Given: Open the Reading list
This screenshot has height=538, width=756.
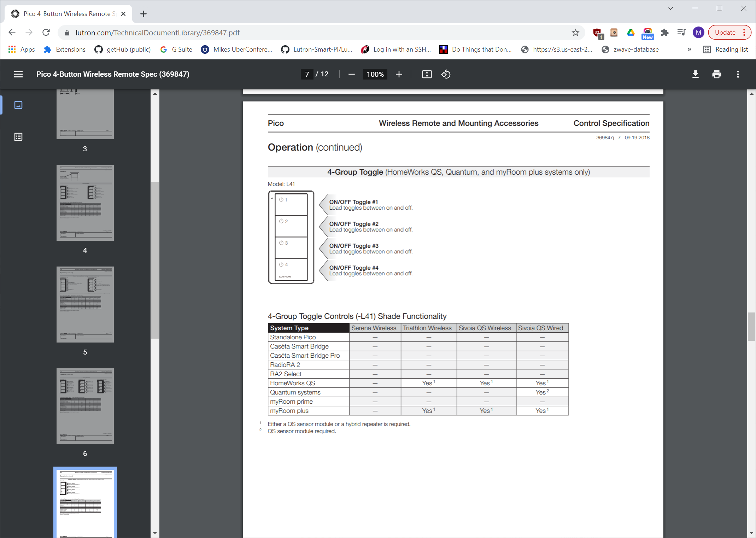Looking at the screenshot, I should 726,49.
